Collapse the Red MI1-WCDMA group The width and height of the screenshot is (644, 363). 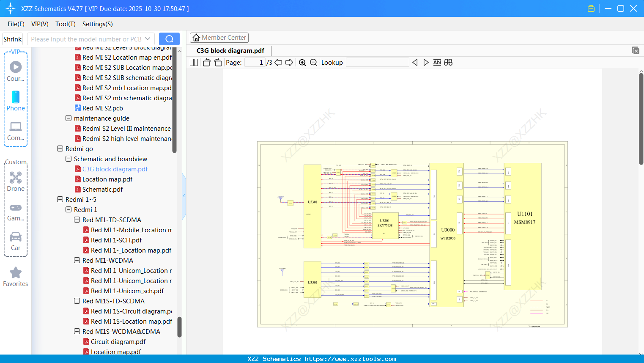click(x=77, y=260)
